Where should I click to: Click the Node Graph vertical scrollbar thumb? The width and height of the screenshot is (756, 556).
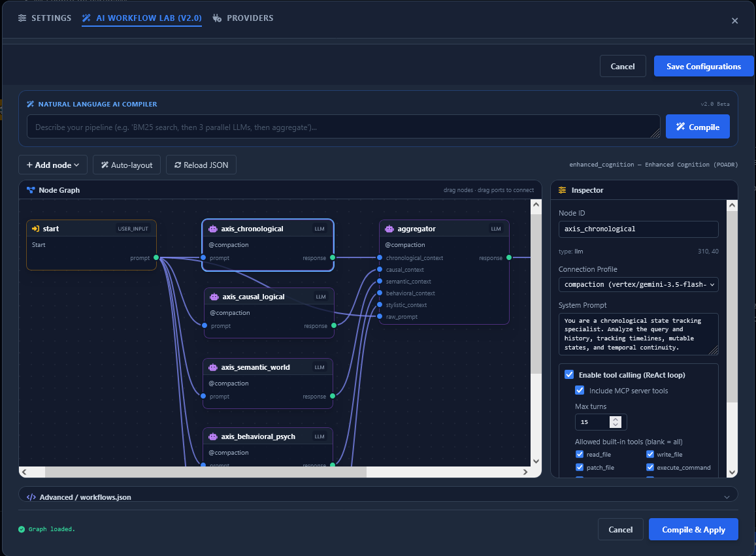(x=536, y=293)
